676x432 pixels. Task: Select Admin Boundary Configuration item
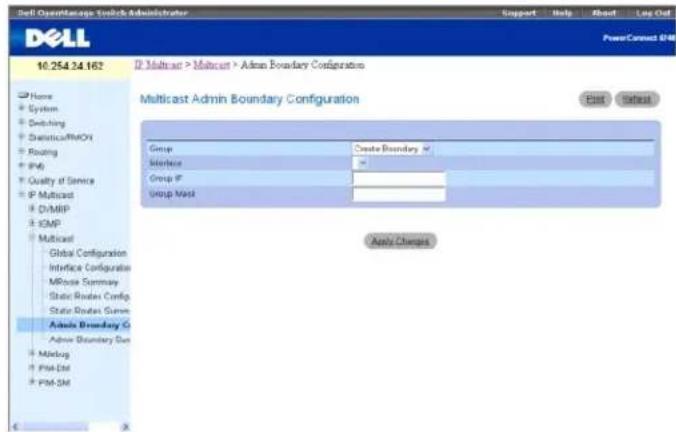pyautogui.click(x=89, y=325)
